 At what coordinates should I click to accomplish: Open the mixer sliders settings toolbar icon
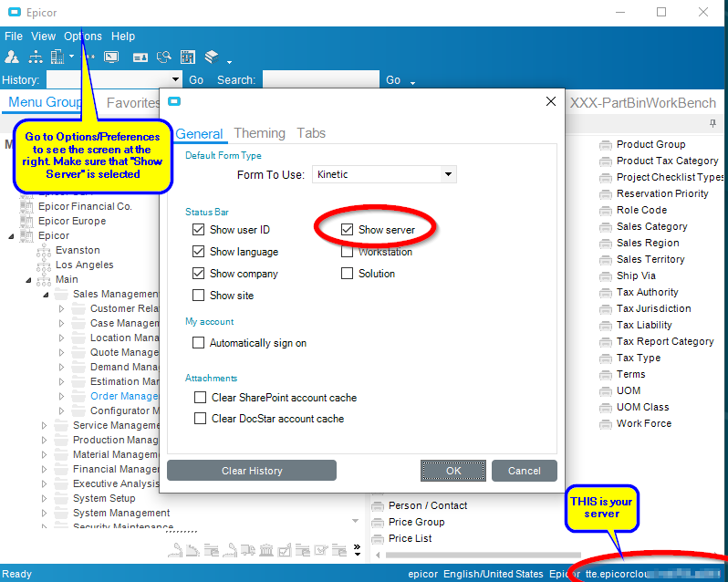[188, 57]
